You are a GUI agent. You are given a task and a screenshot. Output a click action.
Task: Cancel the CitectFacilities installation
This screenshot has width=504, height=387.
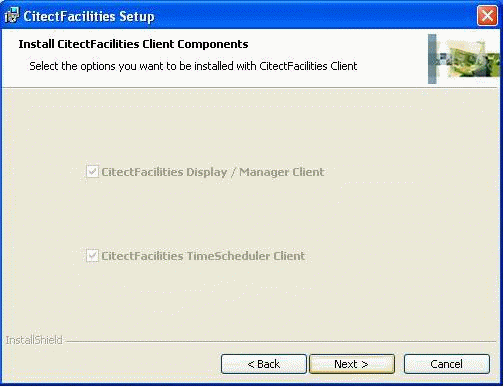coord(447,364)
